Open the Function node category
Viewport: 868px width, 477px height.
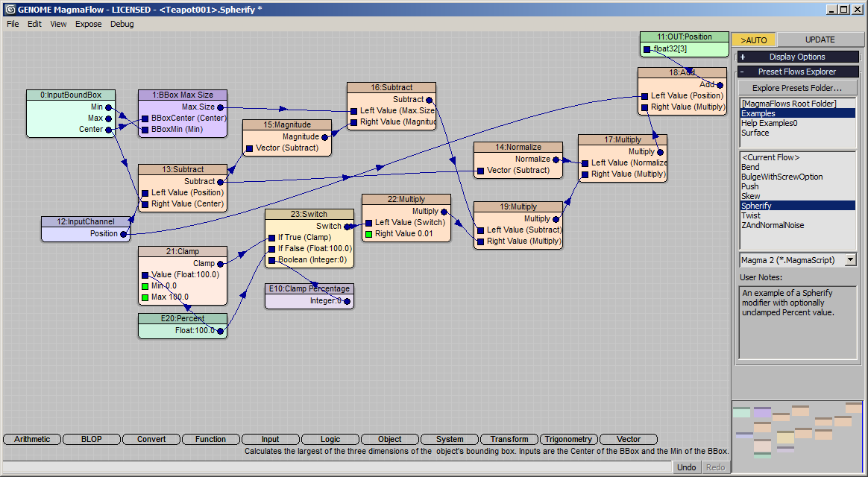coord(210,440)
